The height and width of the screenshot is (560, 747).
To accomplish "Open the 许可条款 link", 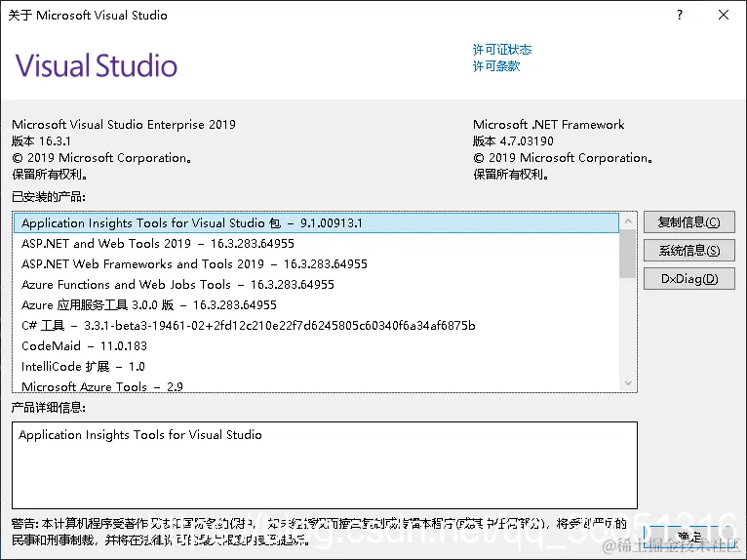I will pyautogui.click(x=496, y=65).
